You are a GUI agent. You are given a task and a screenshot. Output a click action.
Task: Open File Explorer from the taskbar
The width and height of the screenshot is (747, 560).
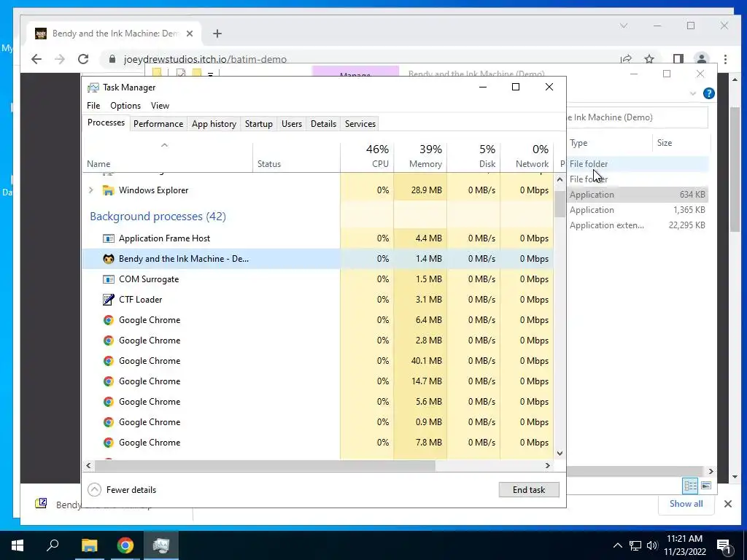[89, 545]
